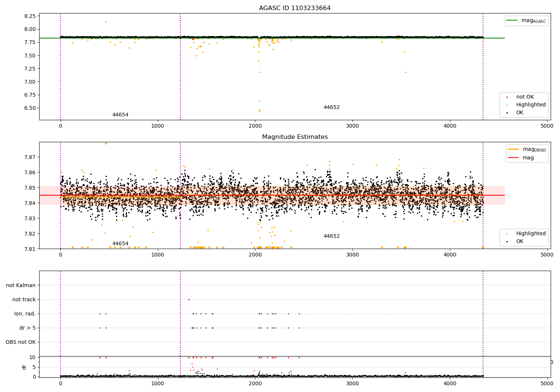The image size is (560, 392).
Task: Click the orange mag OBSID legend entry
Action: (x=527, y=149)
